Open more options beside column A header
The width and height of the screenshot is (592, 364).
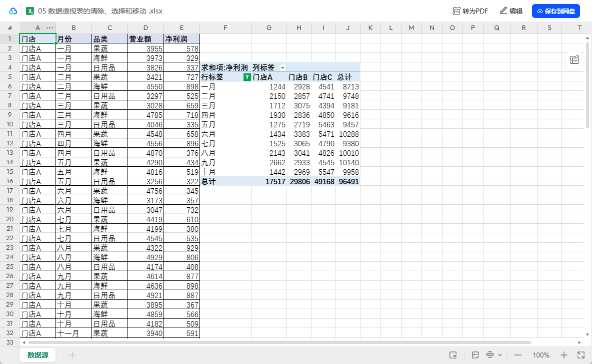pyautogui.click(x=49, y=28)
